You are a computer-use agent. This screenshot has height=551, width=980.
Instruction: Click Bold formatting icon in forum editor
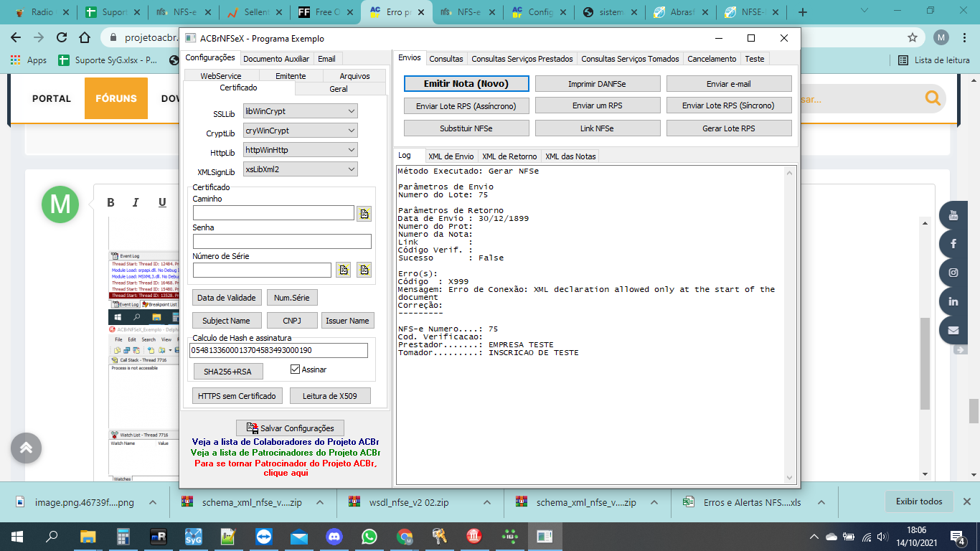(x=111, y=202)
